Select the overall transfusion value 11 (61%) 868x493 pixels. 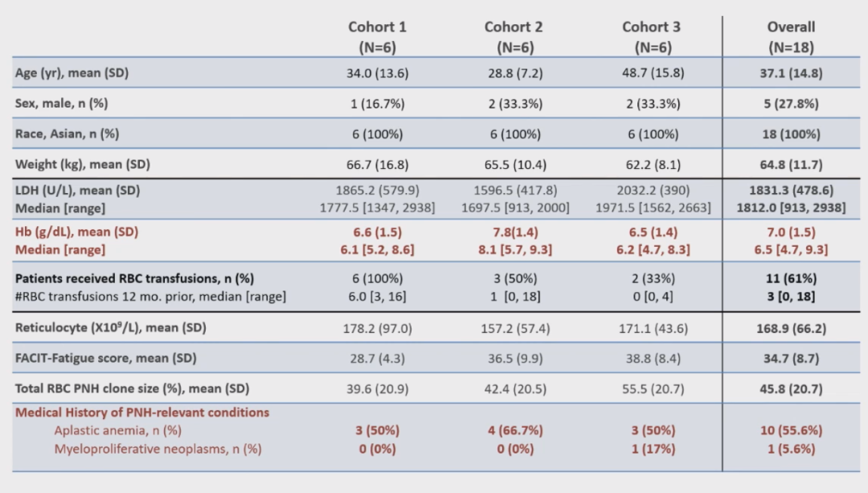[791, 278]
